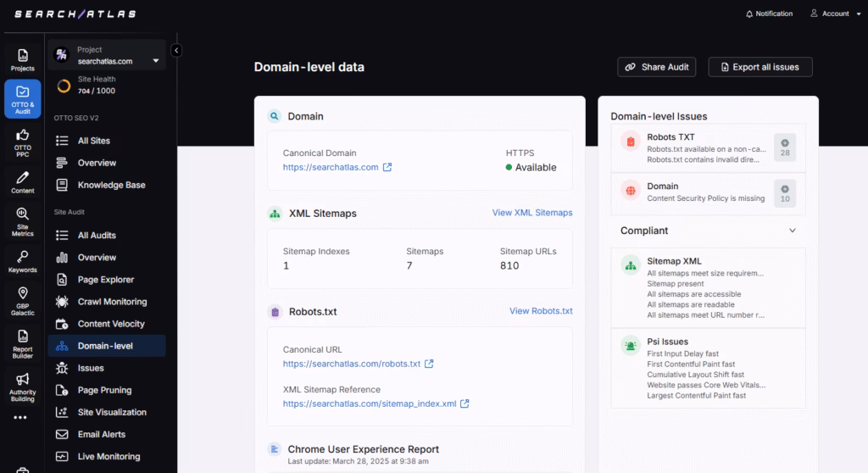Open the View XML Sitemaps link
Viewport: 868px width, 473px height.
click(531, 213)
